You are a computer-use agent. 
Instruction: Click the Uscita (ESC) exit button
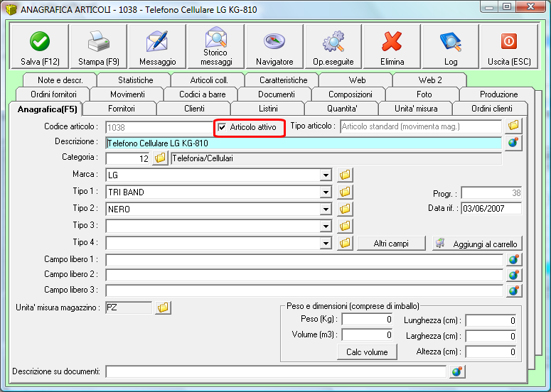click(x=509, y=46)
